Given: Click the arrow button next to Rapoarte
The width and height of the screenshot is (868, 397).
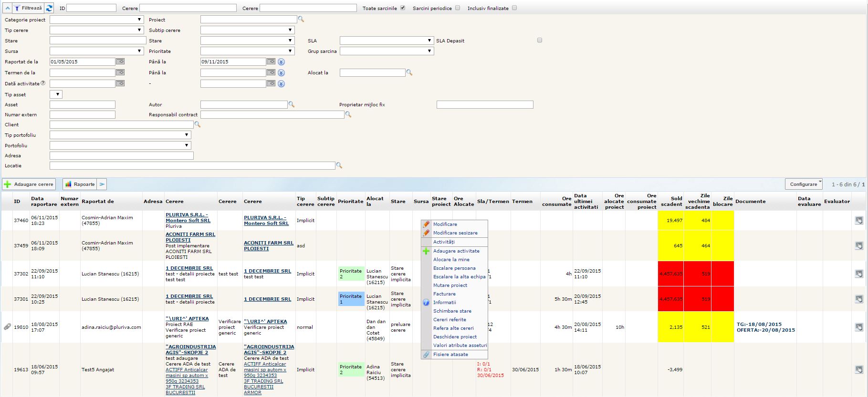Looking at the screenshot, I should coord(102,184).
